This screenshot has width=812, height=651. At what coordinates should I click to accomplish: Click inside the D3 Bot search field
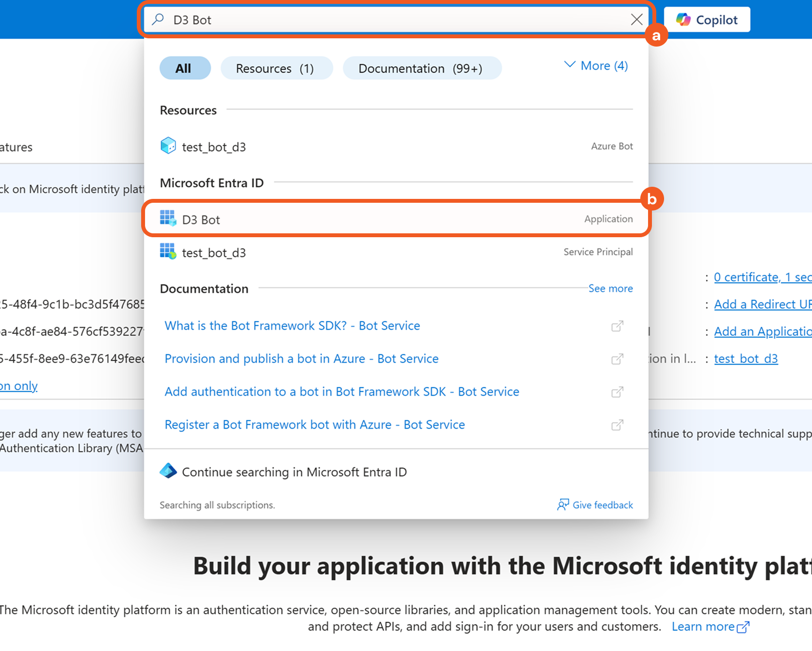[x=388, y=20]
